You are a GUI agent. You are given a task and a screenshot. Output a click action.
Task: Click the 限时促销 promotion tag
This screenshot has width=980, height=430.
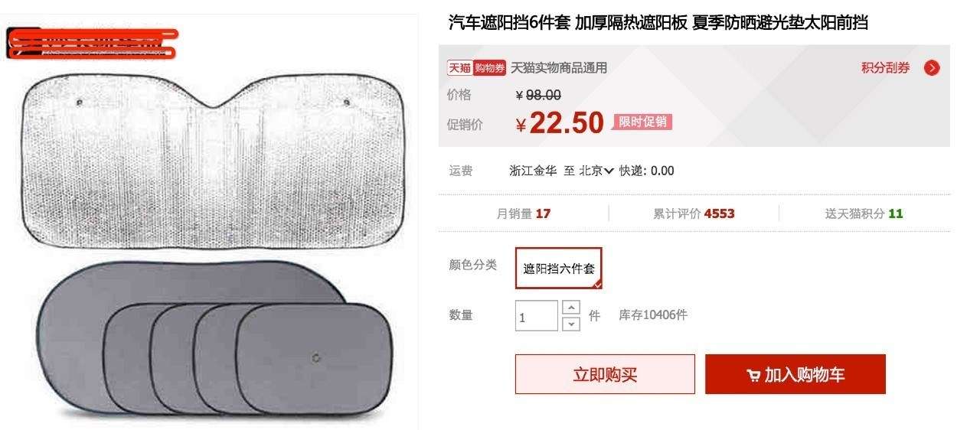click(642, 122)
